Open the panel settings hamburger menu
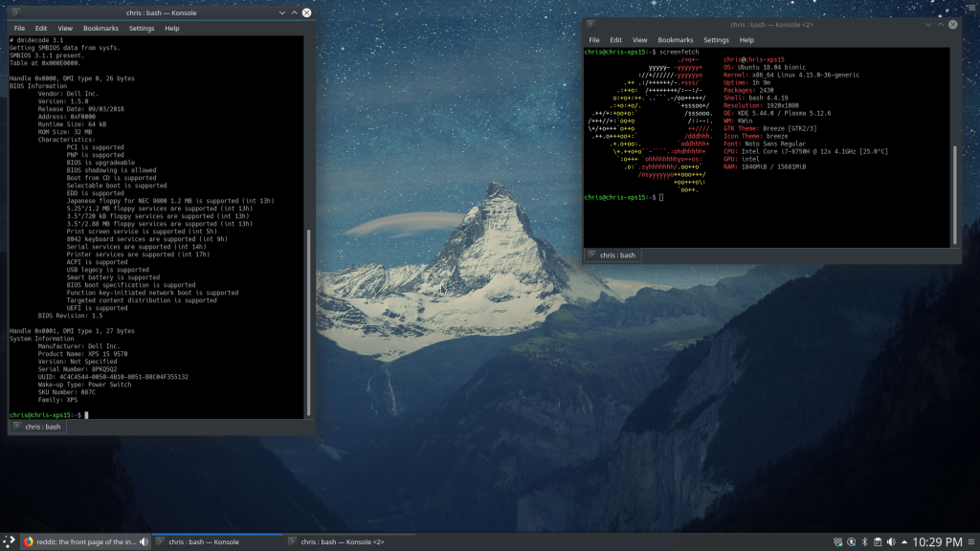Image resolution: width=980 pixels, height=551 pixels. pyautogui.click(x=971, y=541)
